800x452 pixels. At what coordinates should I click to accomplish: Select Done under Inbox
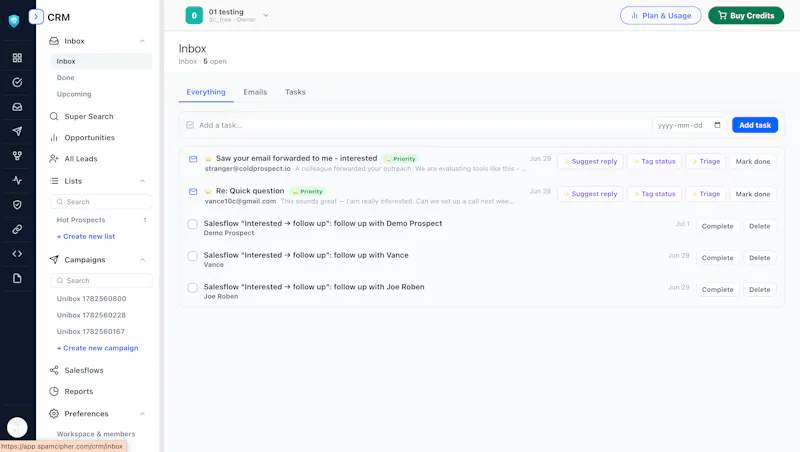click(65, 78)
